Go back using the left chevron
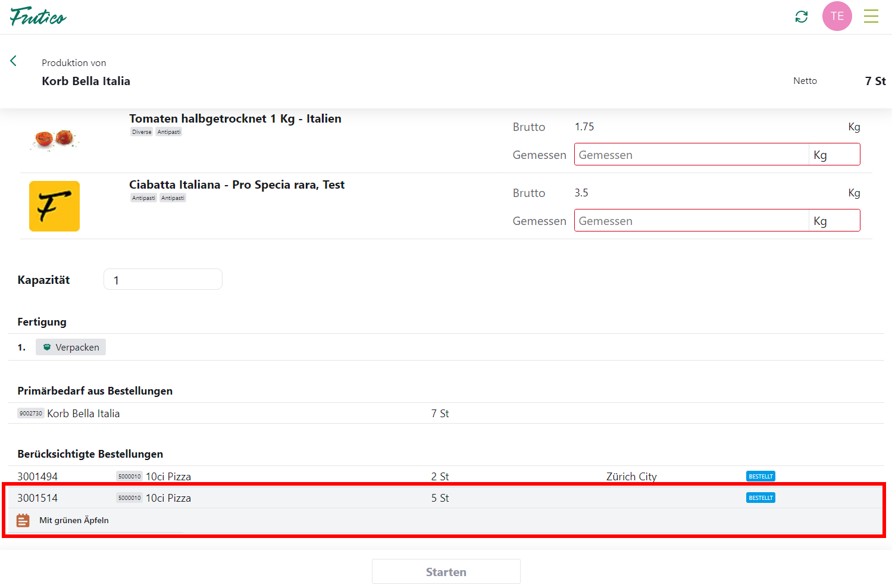 coord(13,61)
